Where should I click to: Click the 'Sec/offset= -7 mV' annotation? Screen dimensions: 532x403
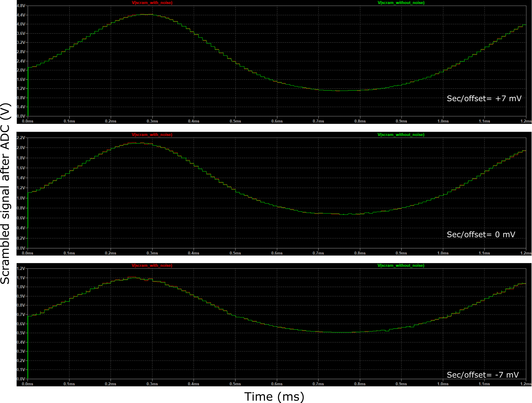pyautogui.click(x=483, y=375)
